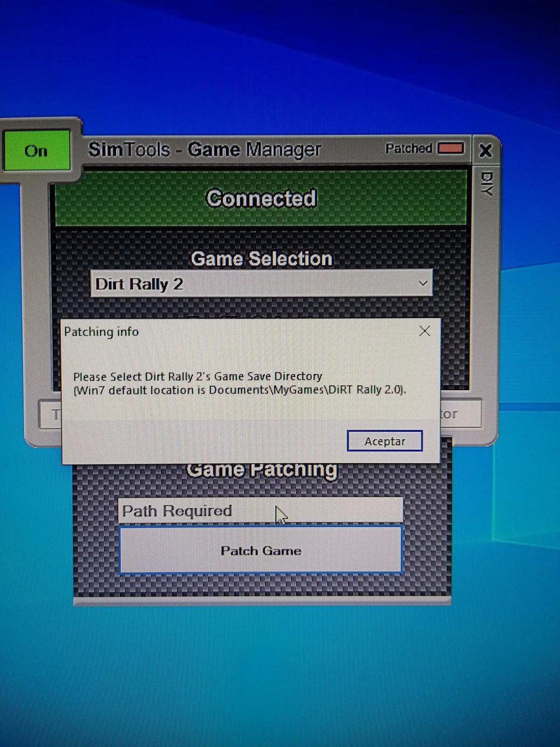This screenshot has width=560, height=747.
Task: Close the Patching info dialog
Action: [425, 331]
